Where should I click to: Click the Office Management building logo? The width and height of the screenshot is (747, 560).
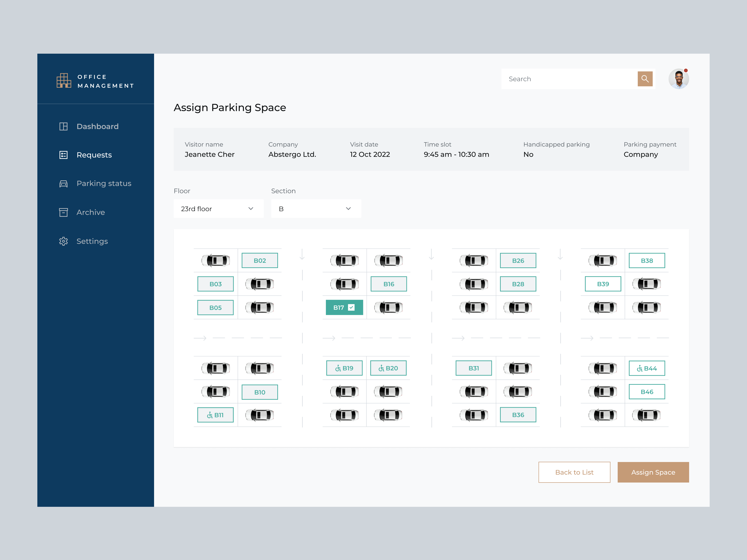(63, 80)
